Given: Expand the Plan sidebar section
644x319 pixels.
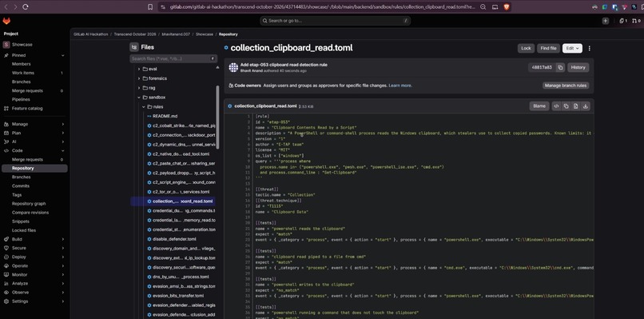Looking at the screenshot, I should (63, 134).
